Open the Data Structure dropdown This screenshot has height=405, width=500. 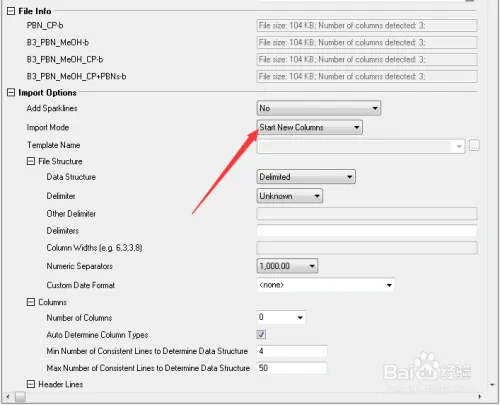coord(306,177)
